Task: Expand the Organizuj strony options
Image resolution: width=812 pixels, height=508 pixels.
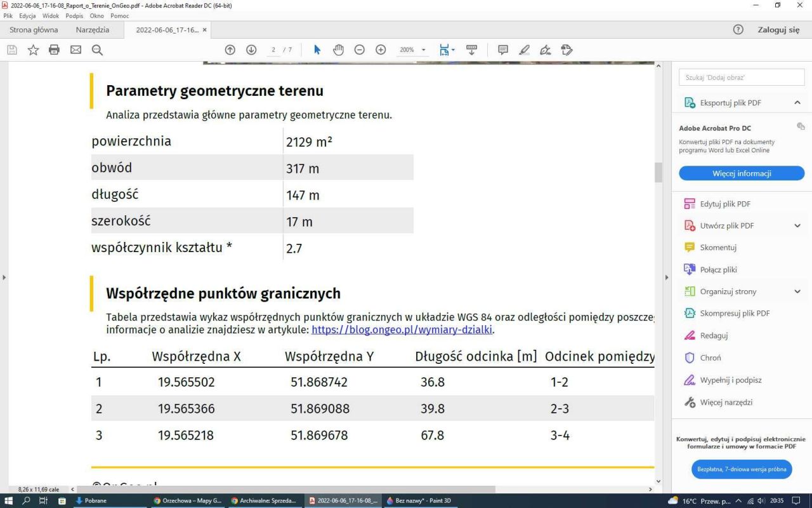Action: coord(797,291)
